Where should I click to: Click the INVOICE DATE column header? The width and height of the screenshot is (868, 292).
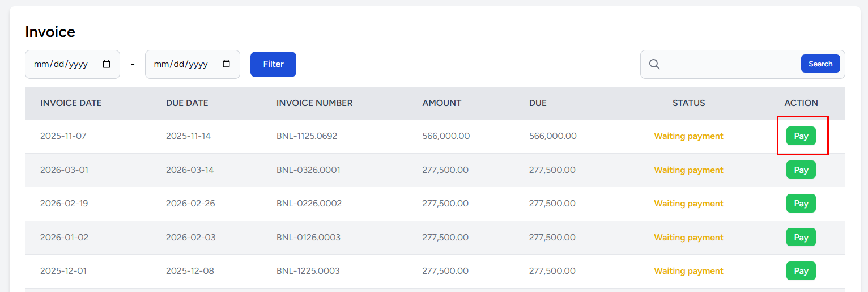point(71,103)
